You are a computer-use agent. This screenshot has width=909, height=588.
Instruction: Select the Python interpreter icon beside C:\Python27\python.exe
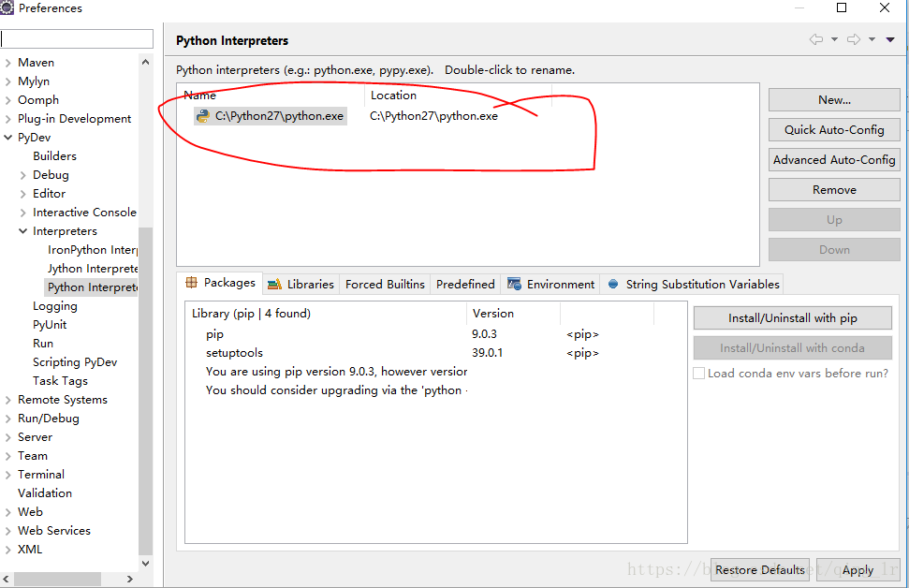205,115
